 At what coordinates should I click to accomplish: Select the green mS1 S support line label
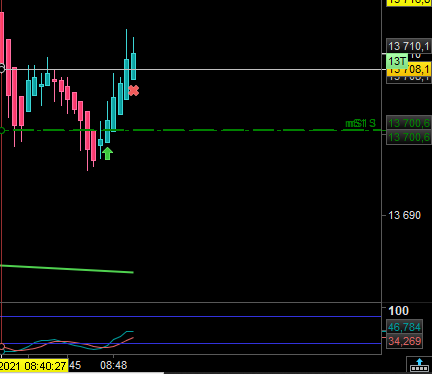click(361, 124)
